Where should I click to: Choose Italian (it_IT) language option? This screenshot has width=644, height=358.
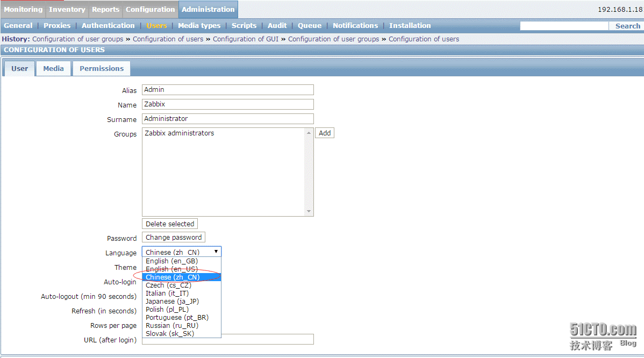(x=182, y=293)
